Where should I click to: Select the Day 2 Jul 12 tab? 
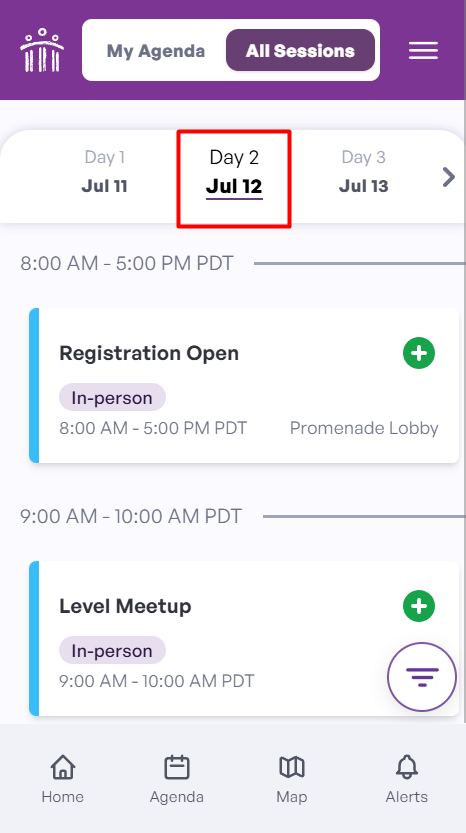point(234,172)
